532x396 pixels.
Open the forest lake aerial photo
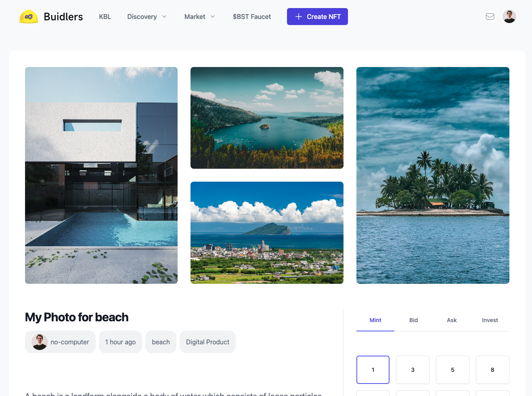pos(267,118)
